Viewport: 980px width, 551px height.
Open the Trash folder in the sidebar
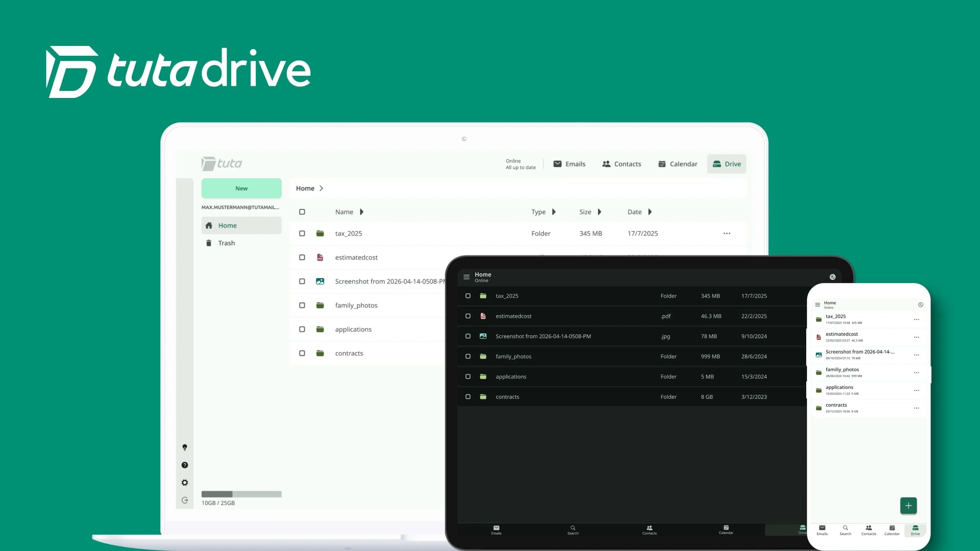(226, 243)
